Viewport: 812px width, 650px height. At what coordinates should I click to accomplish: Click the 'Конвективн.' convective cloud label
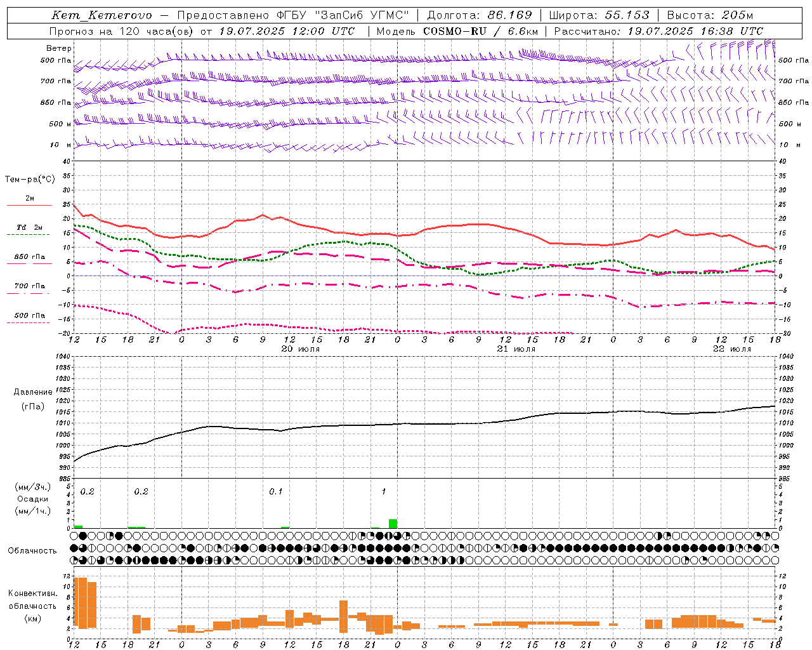(x=32, y=594)
